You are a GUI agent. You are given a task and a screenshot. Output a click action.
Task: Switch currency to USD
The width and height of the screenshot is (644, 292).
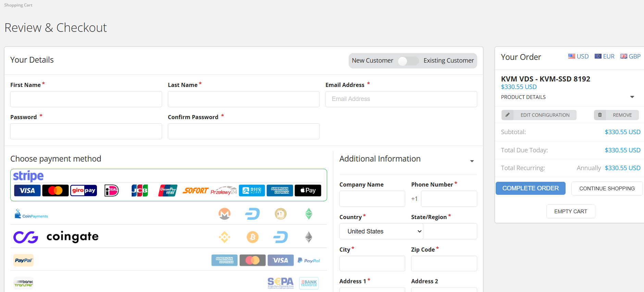point(578,56)
